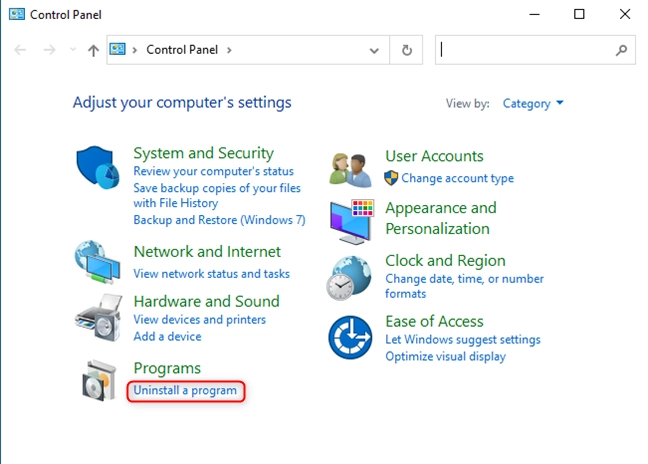Minimize the Control Panel window
The height and width of the screenshot is (464, 648).
(x=534, y=14)
